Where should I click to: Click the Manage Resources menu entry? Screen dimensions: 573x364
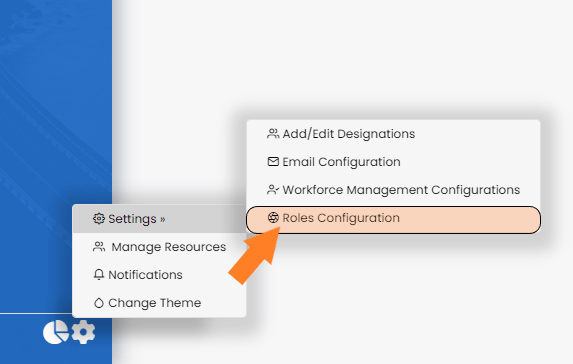coord(159,247)
